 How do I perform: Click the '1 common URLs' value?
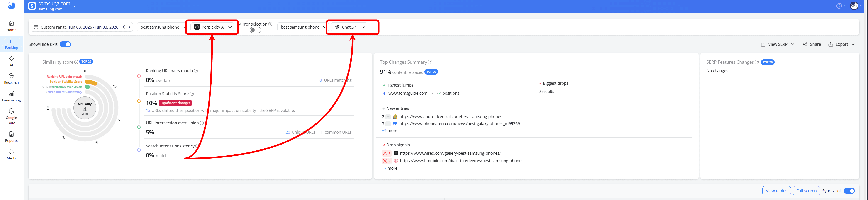pos(336,132)
